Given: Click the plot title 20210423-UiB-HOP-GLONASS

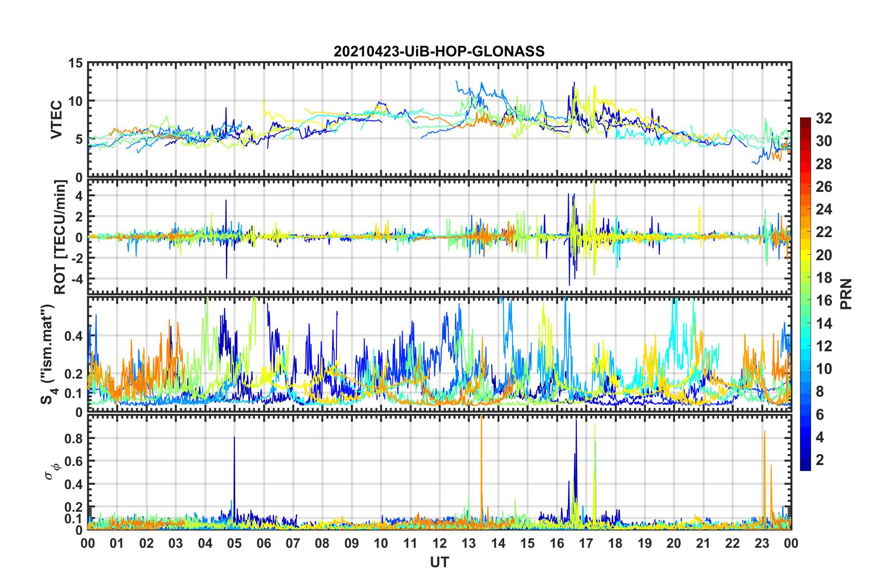Looking at the screenshot, I should [x=439, y=51].
